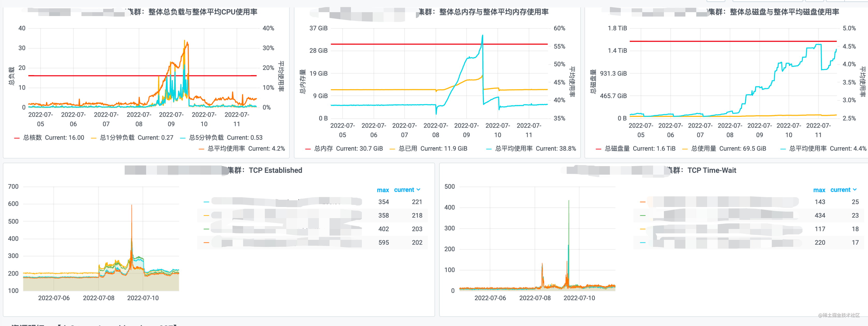Select TCP Established legend row with current 221
This screenshot has height=326, width=868.
[312, 202]
